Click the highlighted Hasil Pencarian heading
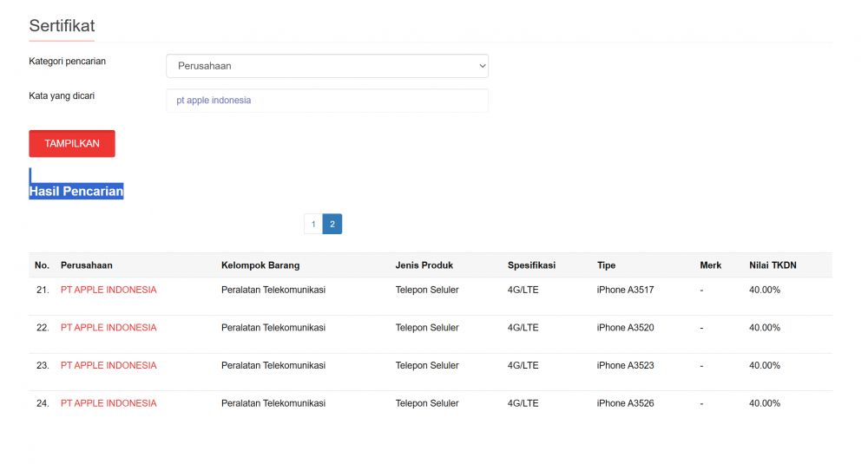Viewport: 868px width, 464px height. pos(76,191)
